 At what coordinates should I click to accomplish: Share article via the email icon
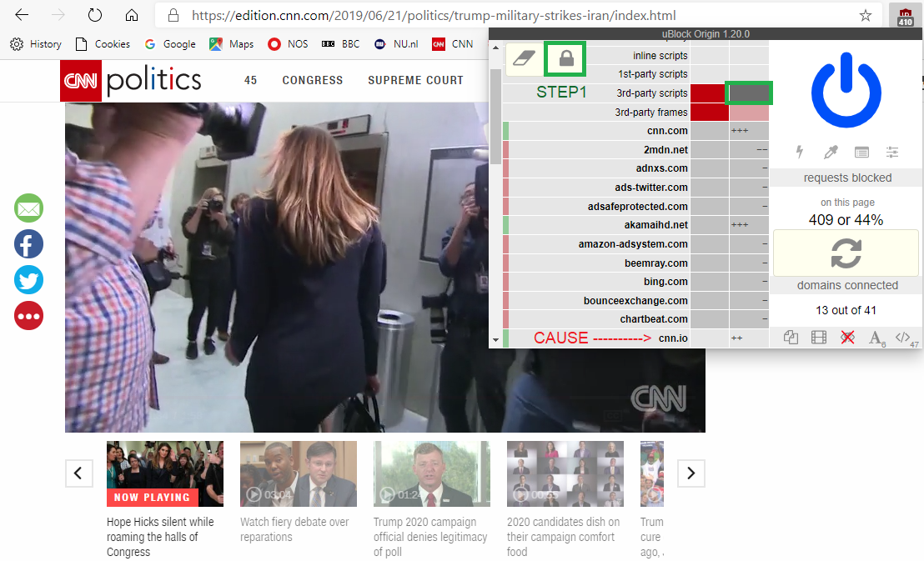[29, 208]
